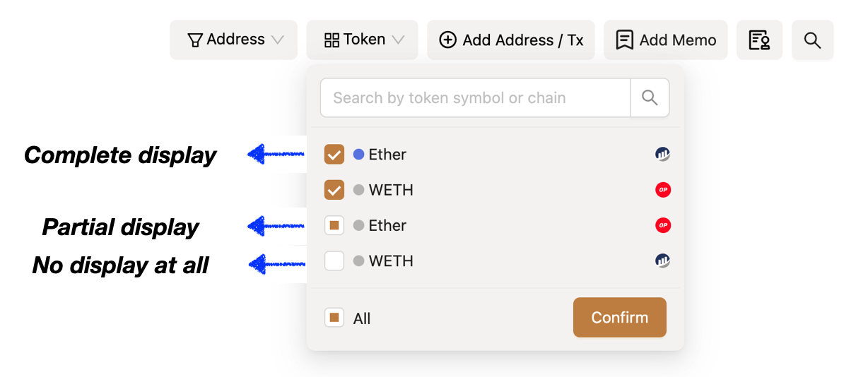Focus the token symbol search field
The width and height of the screenshot is (868, 377).
coord(475,98)
